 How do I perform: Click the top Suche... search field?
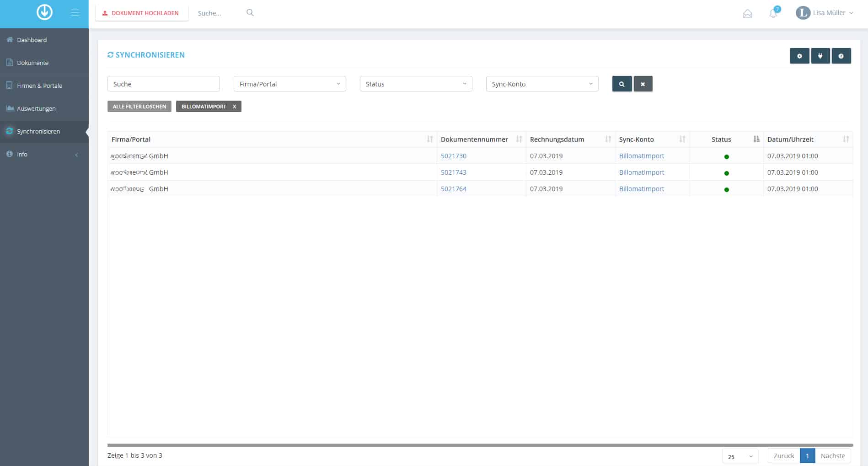220,13
